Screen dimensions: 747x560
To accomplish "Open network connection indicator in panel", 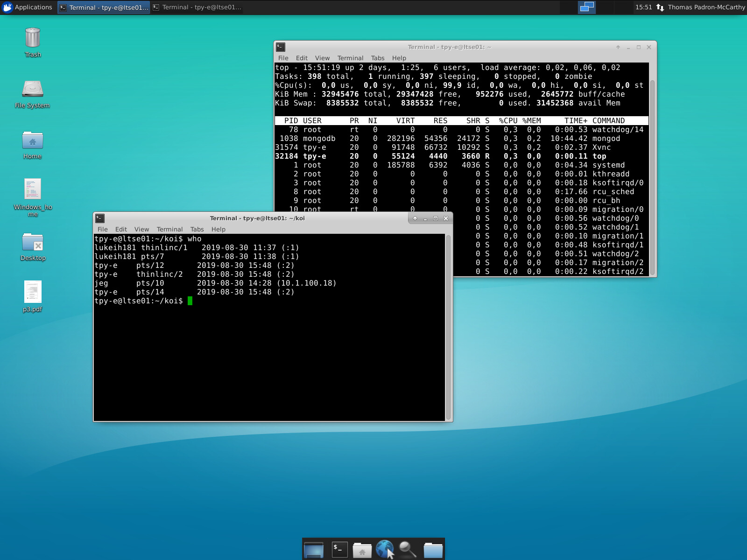I will pos(660,7).
